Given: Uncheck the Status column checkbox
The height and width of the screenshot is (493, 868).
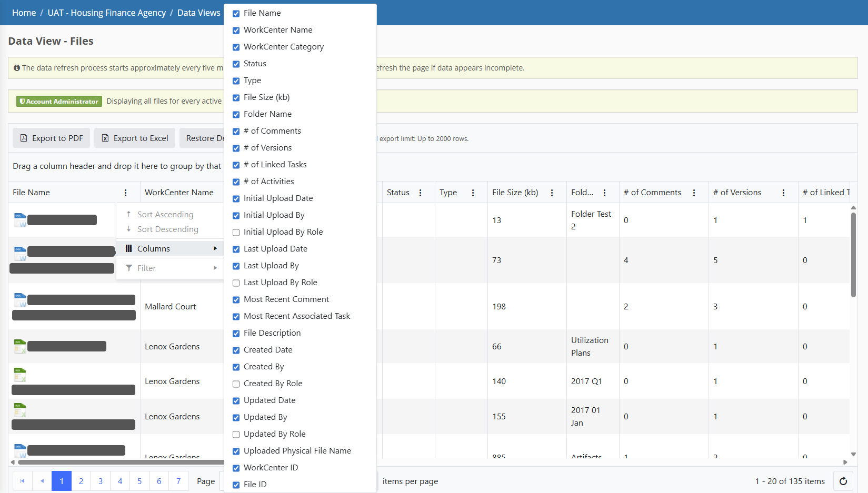Looking at the screenshot, I should click(x=236, y=64).
